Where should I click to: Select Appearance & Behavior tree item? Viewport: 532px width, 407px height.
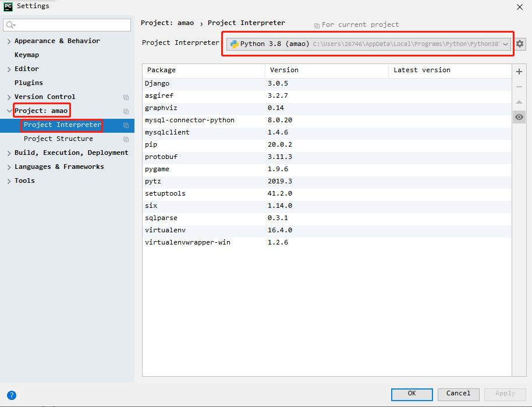click(x=57, y=41)
